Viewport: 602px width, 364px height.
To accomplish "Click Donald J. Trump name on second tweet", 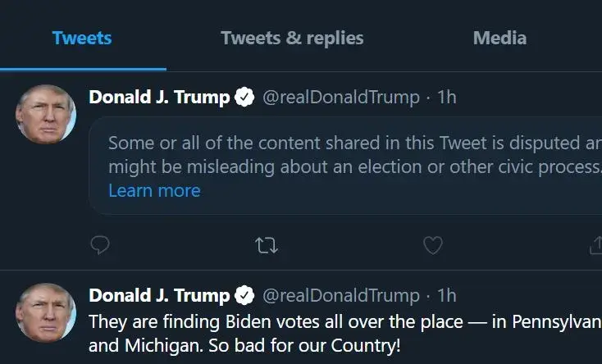I will tap(159, 295).
